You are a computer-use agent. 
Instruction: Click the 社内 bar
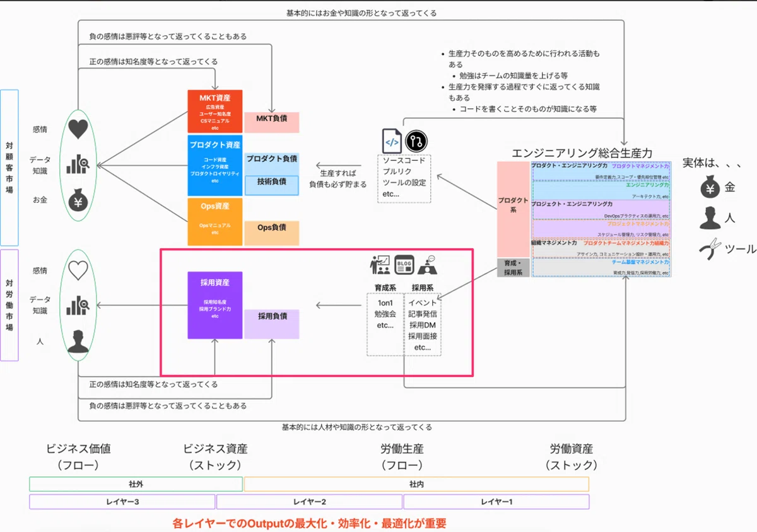(x=416, y=484)
